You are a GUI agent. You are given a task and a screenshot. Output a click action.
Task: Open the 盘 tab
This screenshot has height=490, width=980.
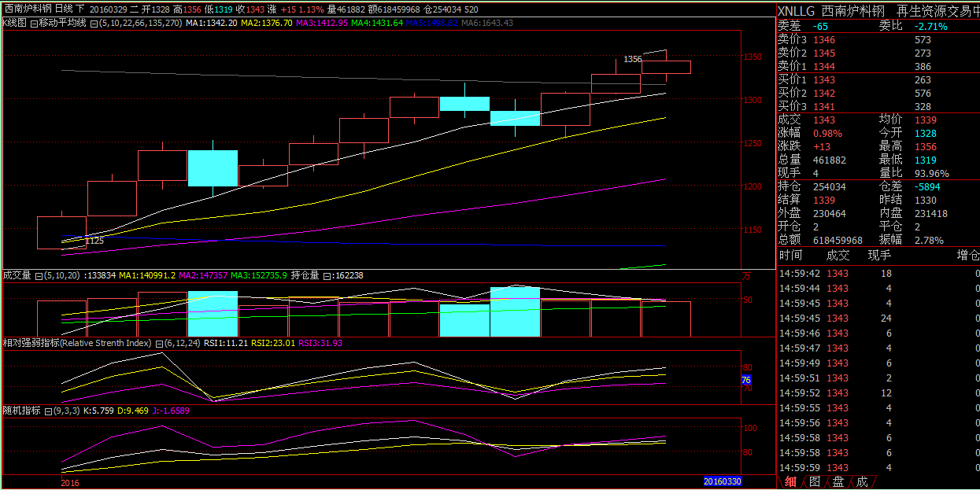coord(838,481)
